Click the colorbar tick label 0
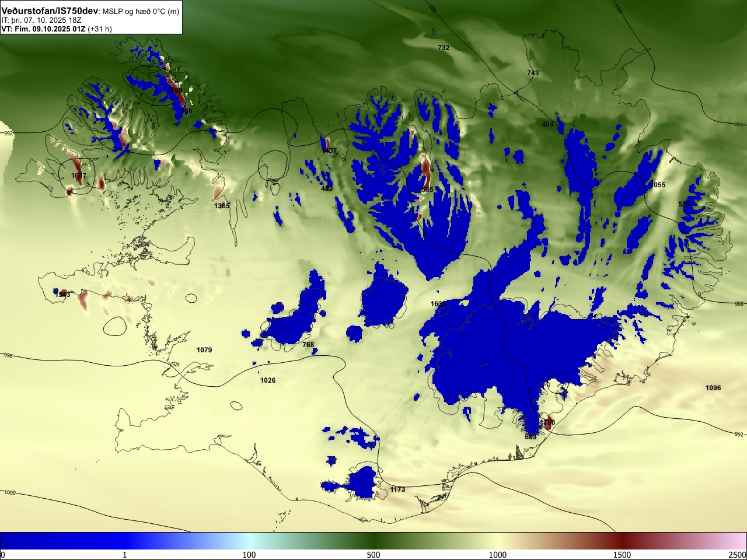Screen dimensions: 747x560 pyautogui.click(x=3, y=555)
